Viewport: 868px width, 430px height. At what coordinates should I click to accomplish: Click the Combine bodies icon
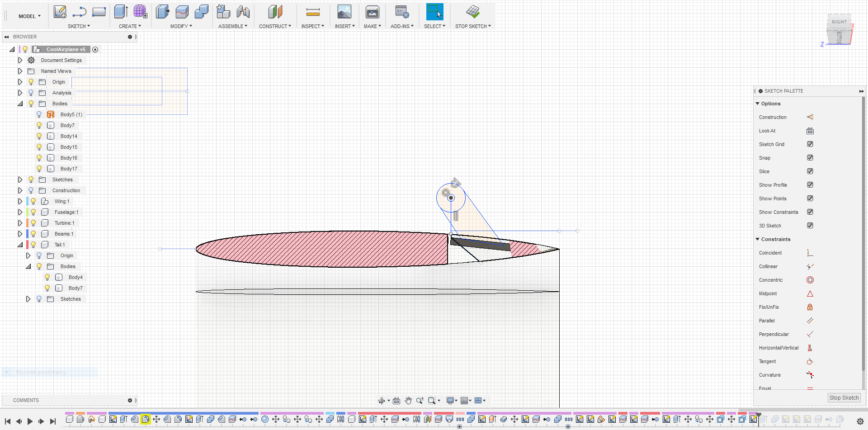point(202,12)
